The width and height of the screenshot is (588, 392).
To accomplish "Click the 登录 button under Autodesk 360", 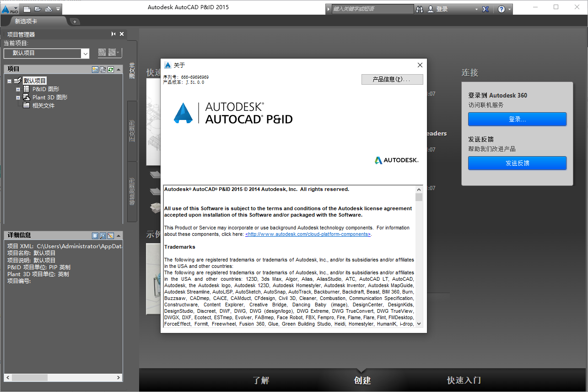I will point(517,119).
